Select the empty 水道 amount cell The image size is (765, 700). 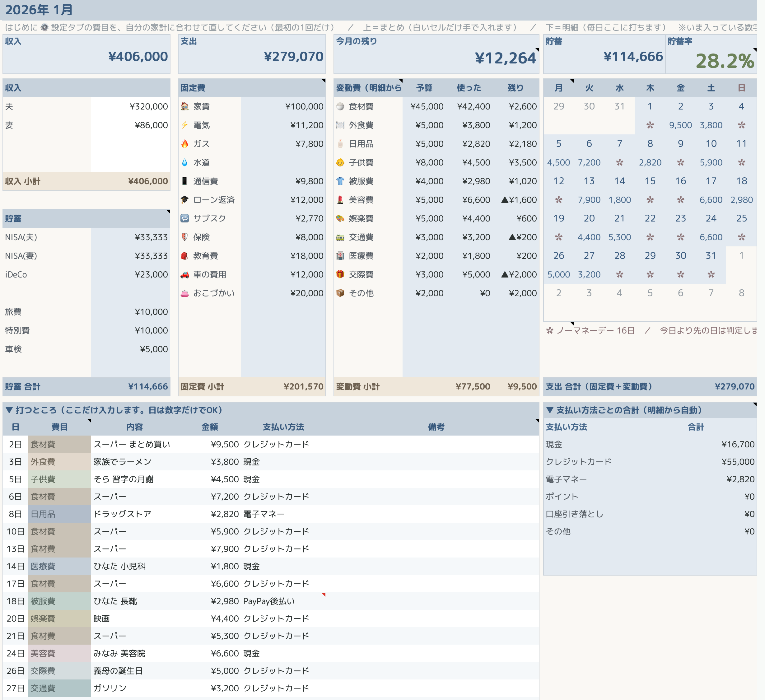point(283,162)
